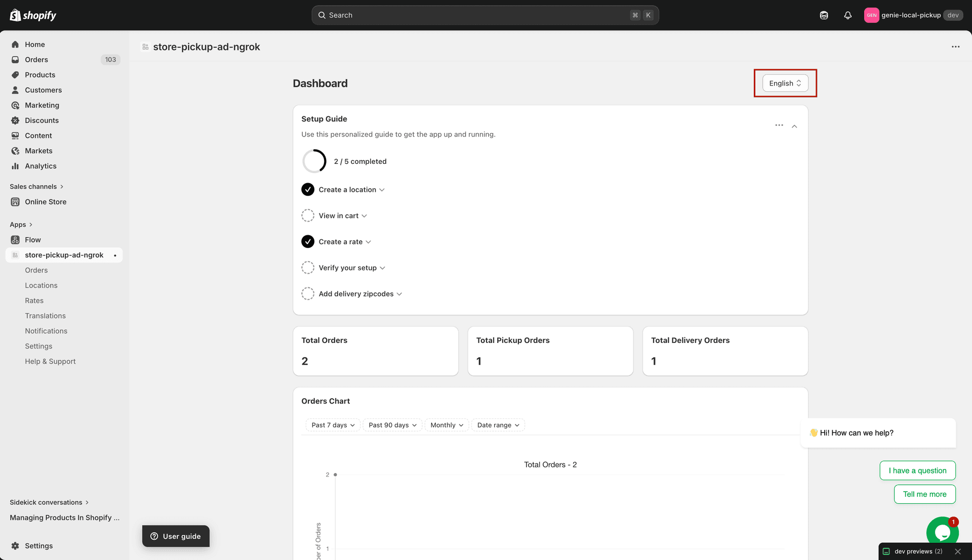Click the 2/5 completed progress circle

[x=314, y=161]
